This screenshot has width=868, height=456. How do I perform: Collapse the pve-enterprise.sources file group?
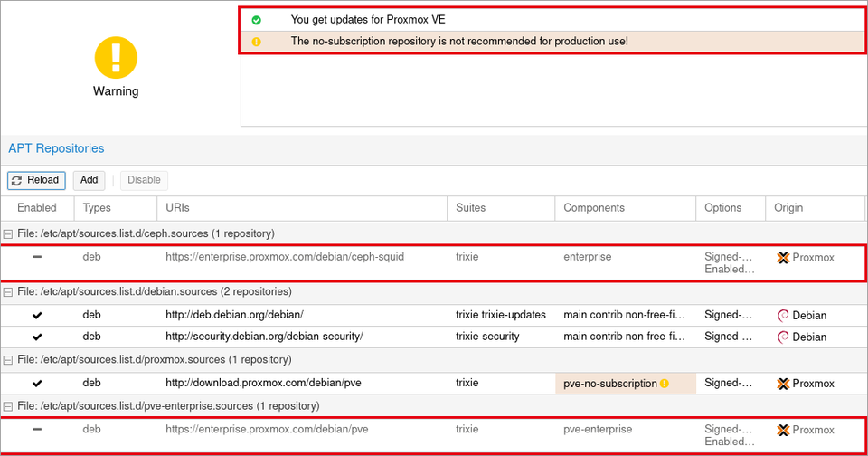point(8,406)
